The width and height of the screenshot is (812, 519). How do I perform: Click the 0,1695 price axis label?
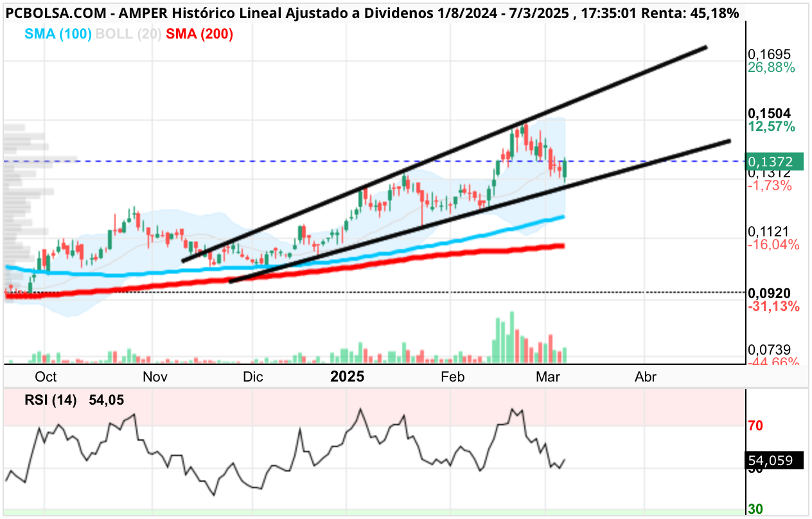769,55
